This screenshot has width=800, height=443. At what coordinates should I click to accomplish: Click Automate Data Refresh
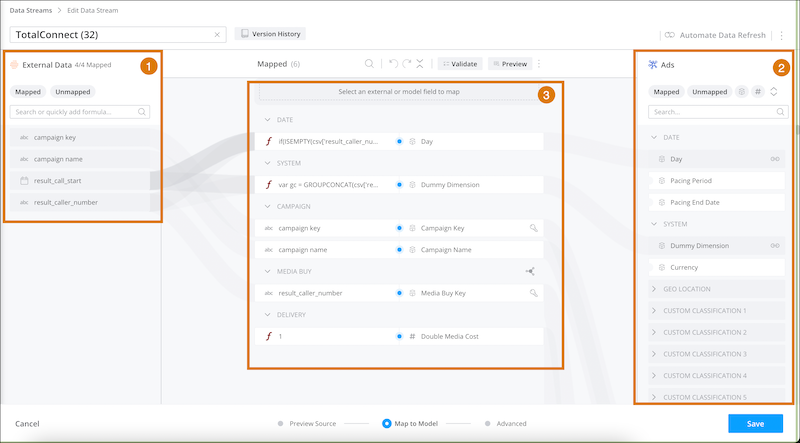[x=716, y=35]
